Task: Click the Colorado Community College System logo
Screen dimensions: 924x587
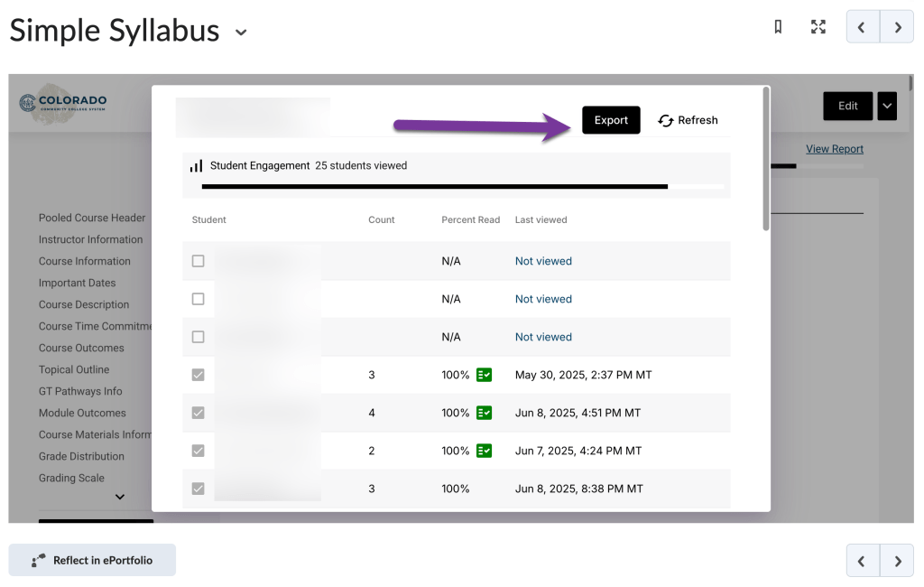Action: click(62, 104)
